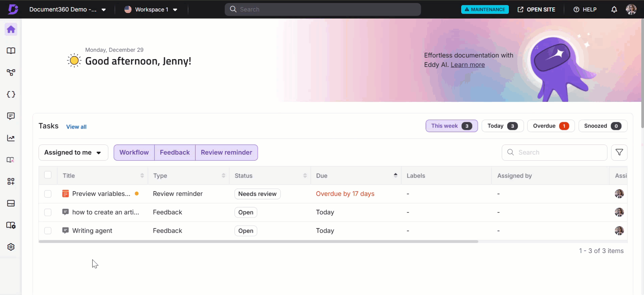Check the Preview variables task checkbox
644x295 pixels.
click(x=48, y=194)
